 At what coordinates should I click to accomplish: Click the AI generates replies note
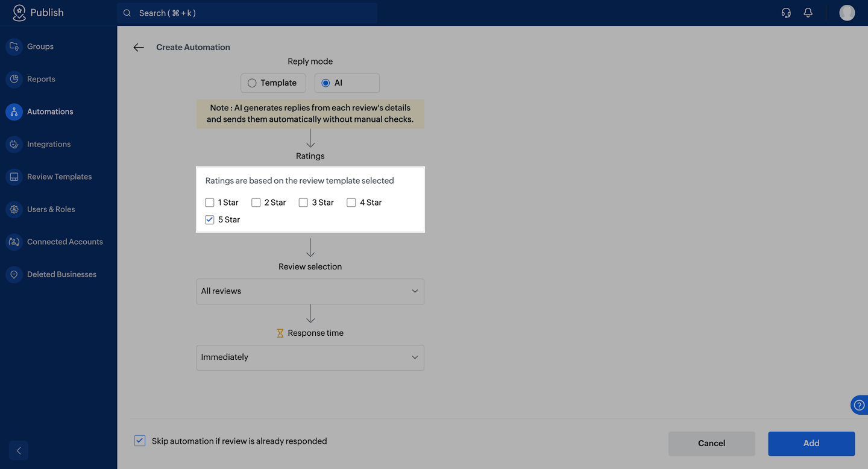(310, 114)
